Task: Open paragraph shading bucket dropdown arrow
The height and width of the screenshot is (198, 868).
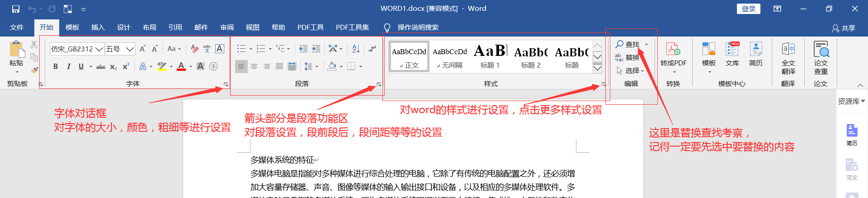Action: pyautogui.click(x=341, y=67)
